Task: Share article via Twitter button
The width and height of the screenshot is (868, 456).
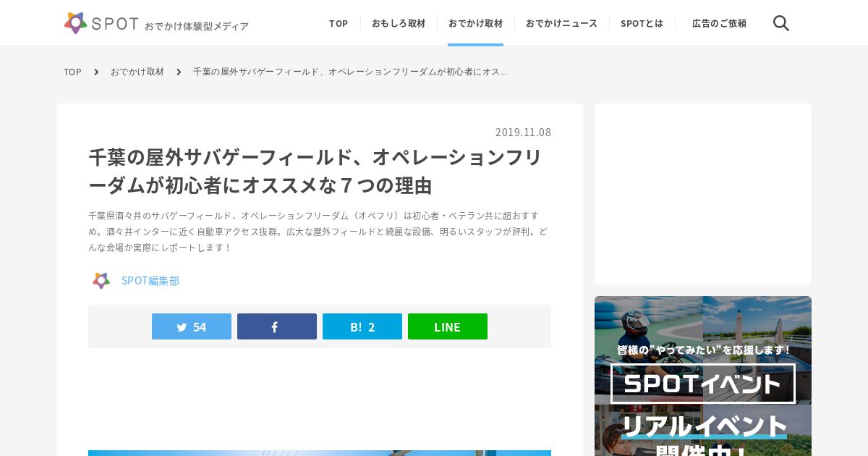Action: click(192, 326)
